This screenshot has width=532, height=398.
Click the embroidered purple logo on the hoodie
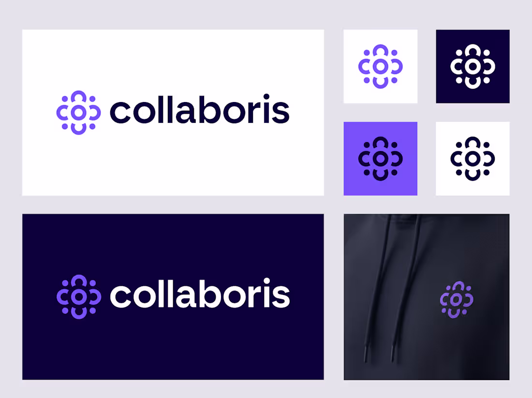click(457, 299)
